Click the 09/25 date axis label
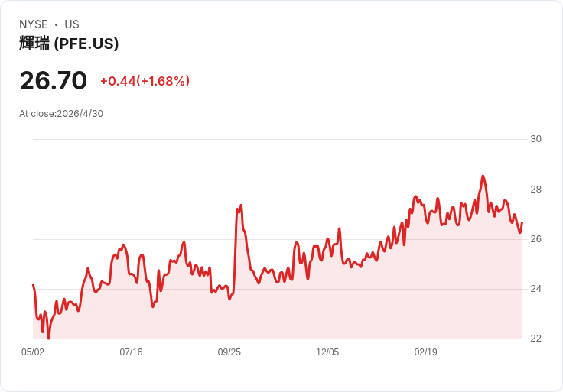This screenshot has height=392, width=563. 229,352
